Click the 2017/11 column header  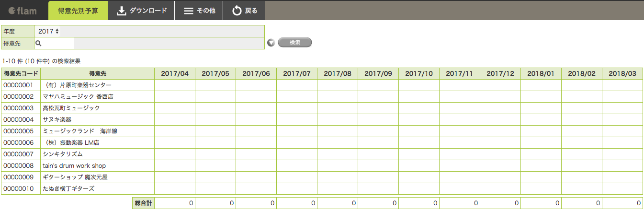(460, 74)
